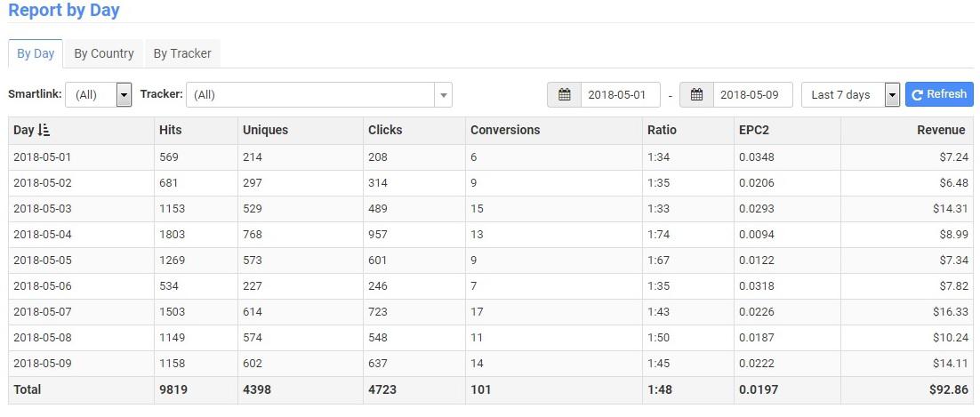Select the 2018-05-04 row date cell

[43, 234]
